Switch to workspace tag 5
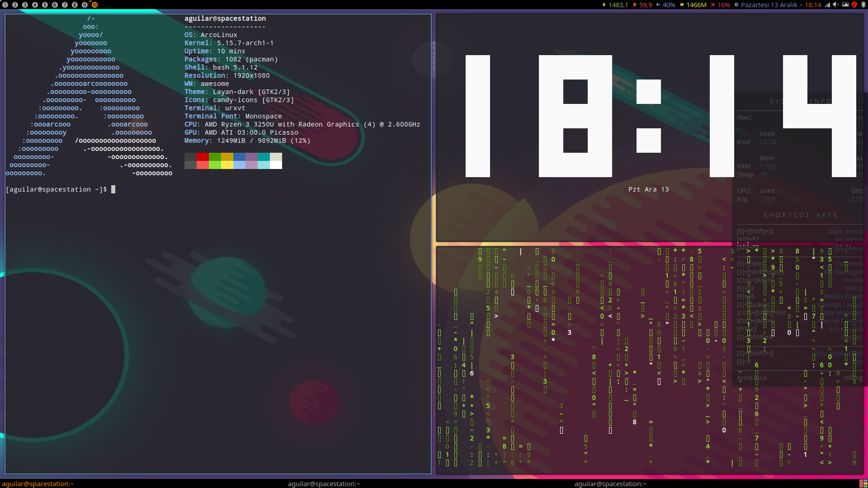Viewport: 868px width, 488px height. pyautogui.click(x=45, y=5)
